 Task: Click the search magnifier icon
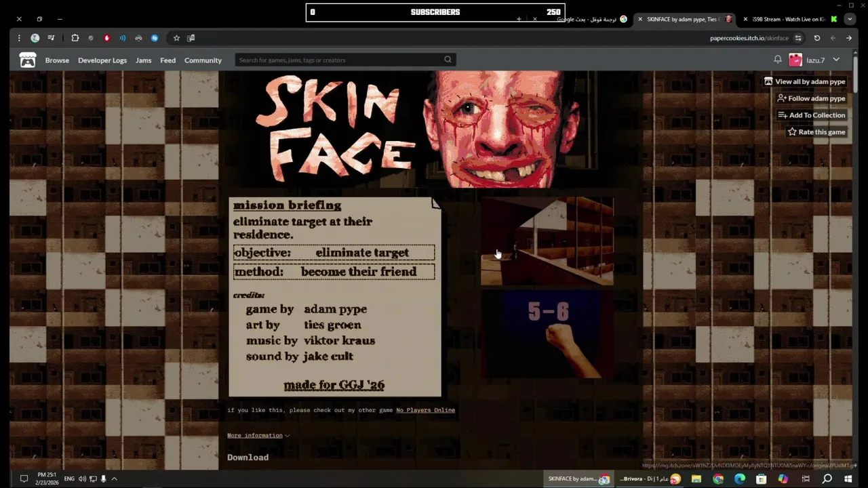pyautogui.click(x=448, y=60)
